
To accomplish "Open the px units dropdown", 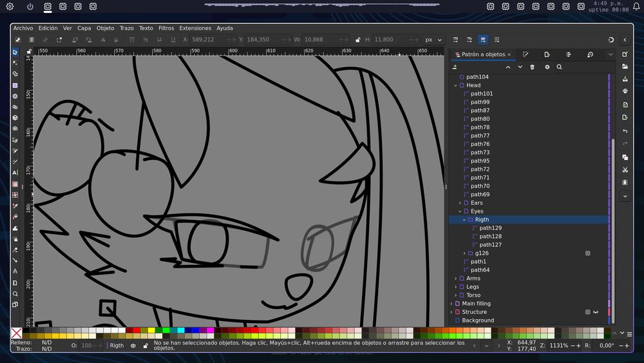I will [433, 40].
